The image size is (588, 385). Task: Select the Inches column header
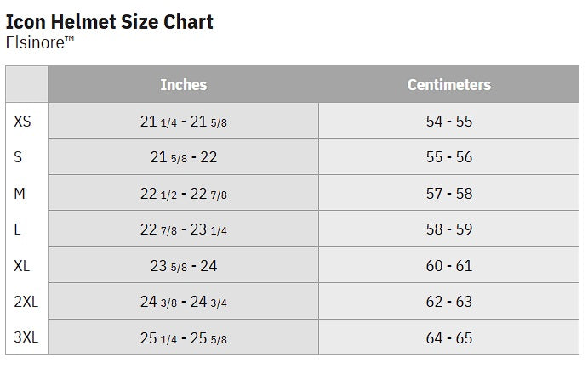(183, 85)
